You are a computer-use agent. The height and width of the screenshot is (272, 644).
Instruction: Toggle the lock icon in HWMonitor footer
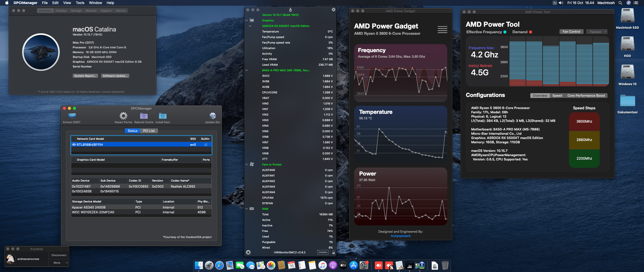pos(334,252)
